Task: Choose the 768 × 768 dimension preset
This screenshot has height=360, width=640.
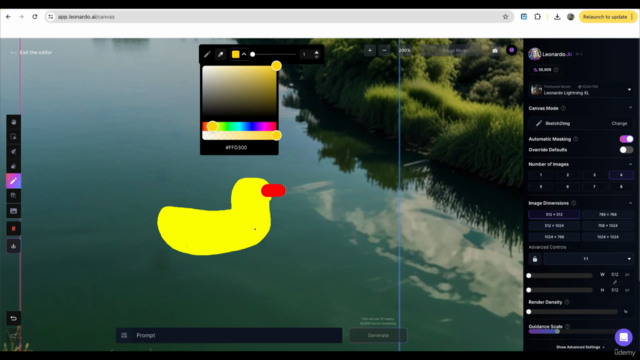Action: (608, 214)
